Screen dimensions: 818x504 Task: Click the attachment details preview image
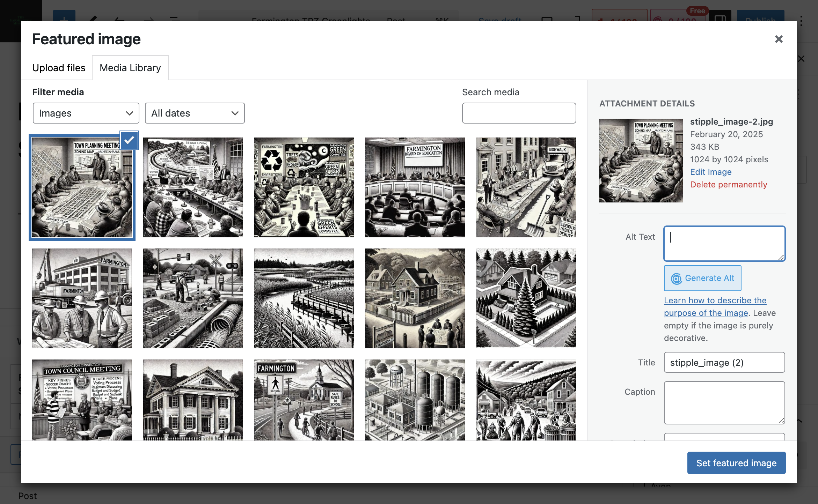coord(641,161)
